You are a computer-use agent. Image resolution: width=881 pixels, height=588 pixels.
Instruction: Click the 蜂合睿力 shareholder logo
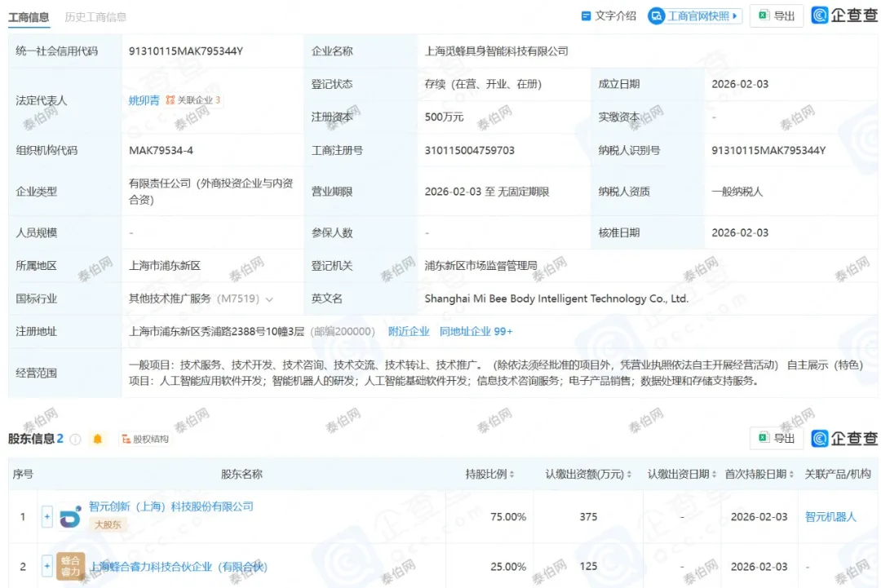(x=71, y=565)
